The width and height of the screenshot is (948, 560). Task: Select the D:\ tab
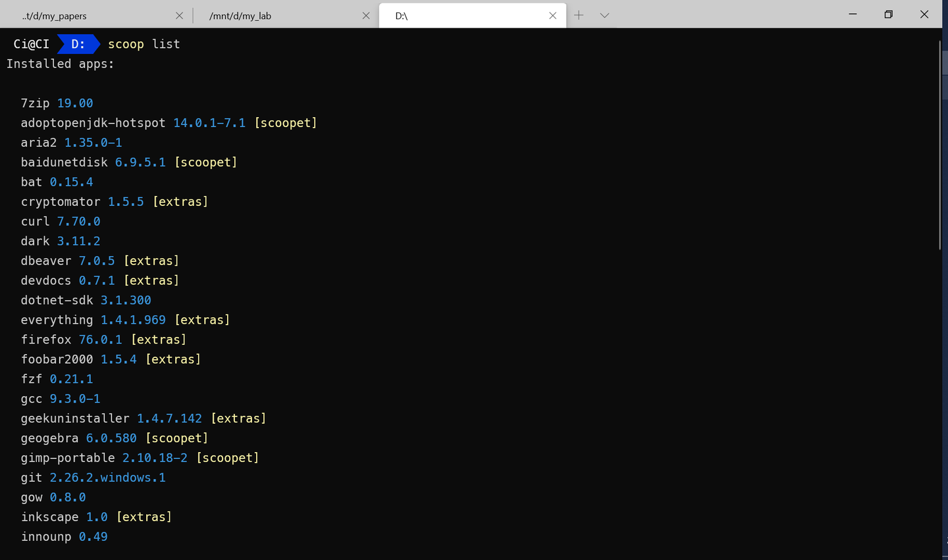coord(461,16)
